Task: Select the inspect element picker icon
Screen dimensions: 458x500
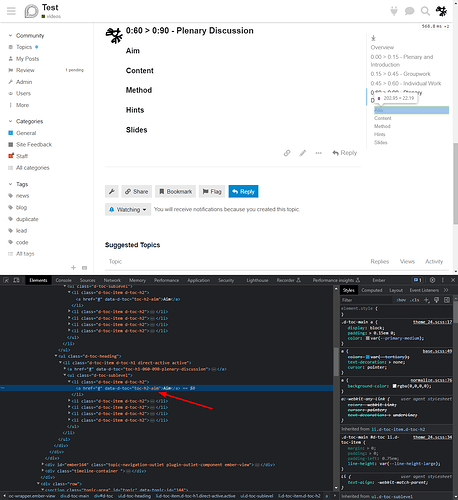Action: (6, 280)
